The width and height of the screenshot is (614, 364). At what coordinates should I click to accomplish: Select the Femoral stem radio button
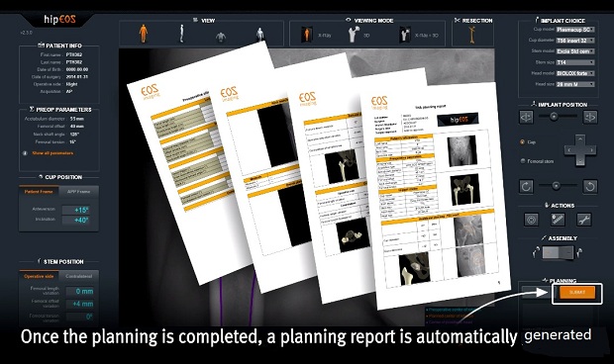522,160
